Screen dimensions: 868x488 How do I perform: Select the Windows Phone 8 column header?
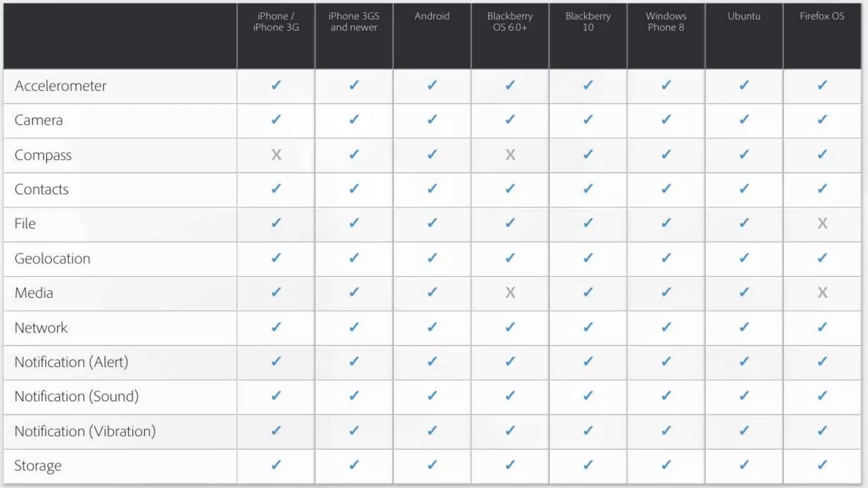(x=666, y=22)
